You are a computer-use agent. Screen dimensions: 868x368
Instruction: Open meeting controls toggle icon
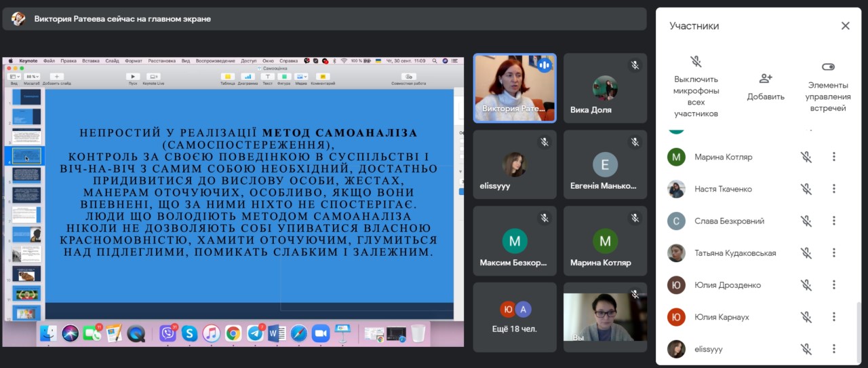click(827, 67)
